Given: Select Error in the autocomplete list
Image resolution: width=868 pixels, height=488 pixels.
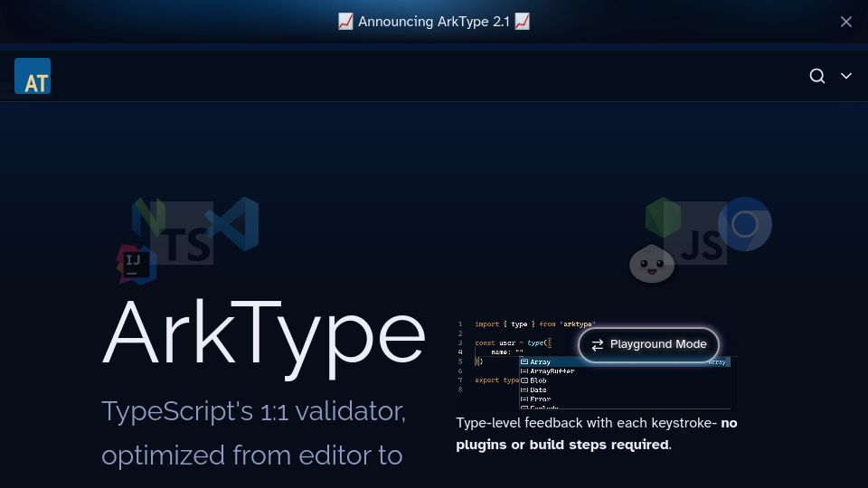Looking at the screenshot, I should click(x=625, y=399).
